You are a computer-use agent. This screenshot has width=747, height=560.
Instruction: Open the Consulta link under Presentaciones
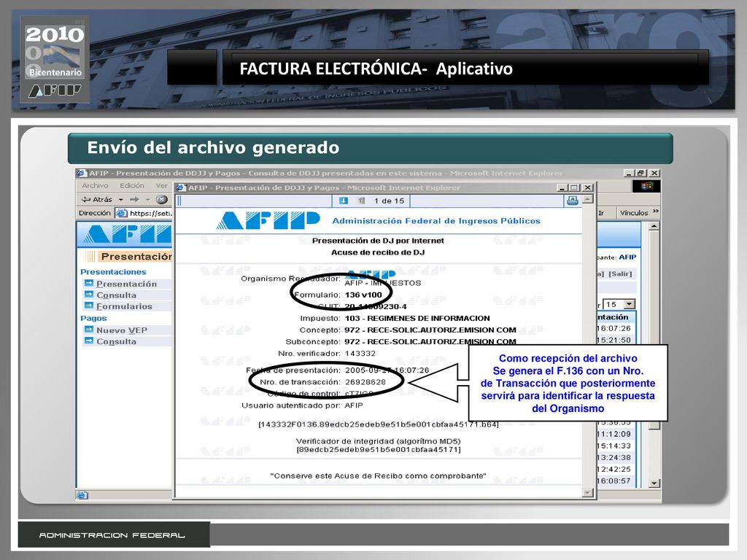(x=116, y=295)
